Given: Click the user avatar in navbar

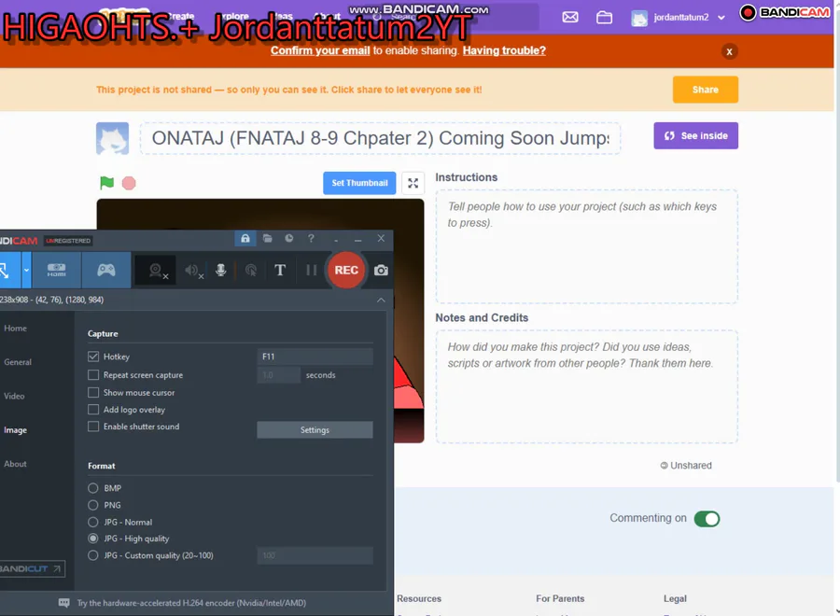Looking at the screenshot, I should 639,18.
